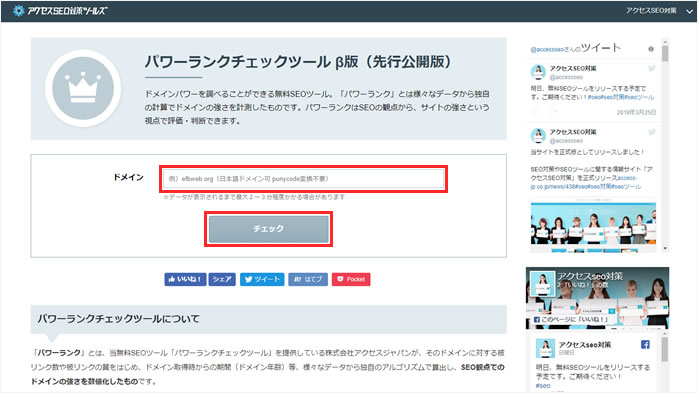Click the first tweet's like heart icon

click(534, 112)
